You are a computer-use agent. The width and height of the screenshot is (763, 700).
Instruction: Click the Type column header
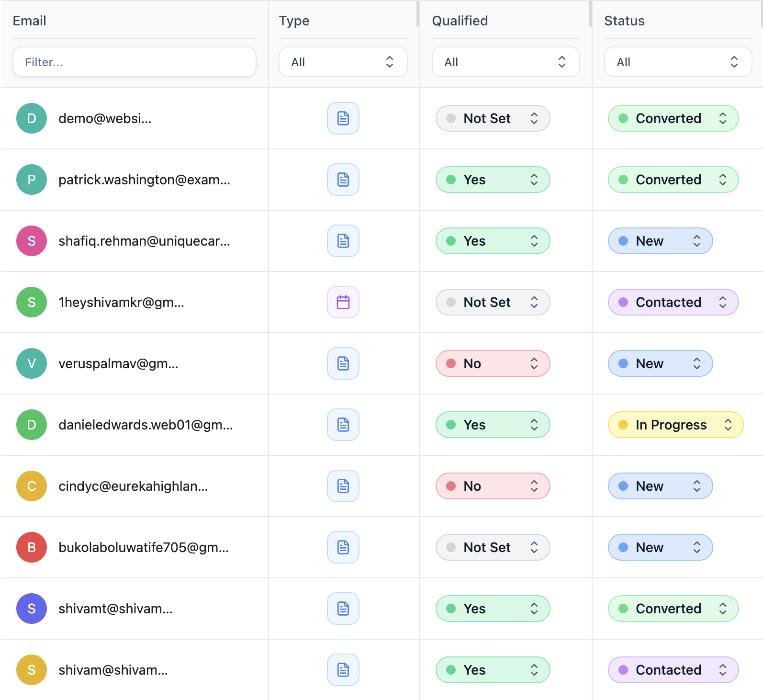(x=294, y=21)
